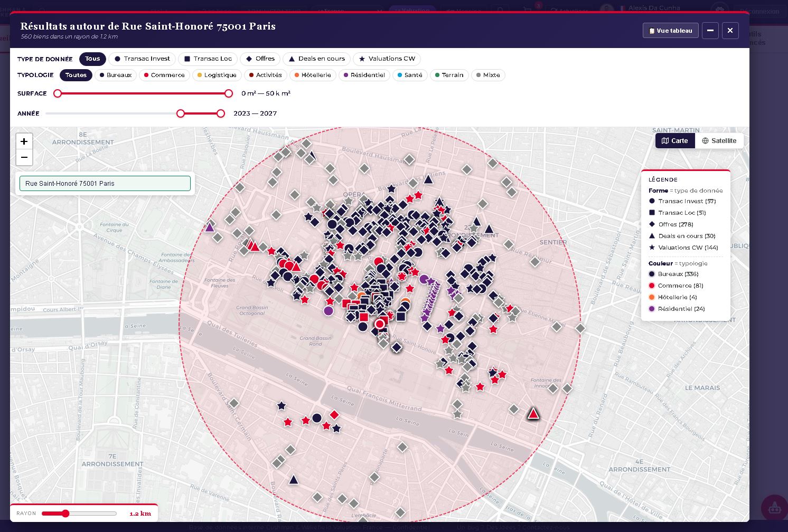Click the Rayon slider handle
Screen dimensions: 788x532
pos(65,514)
